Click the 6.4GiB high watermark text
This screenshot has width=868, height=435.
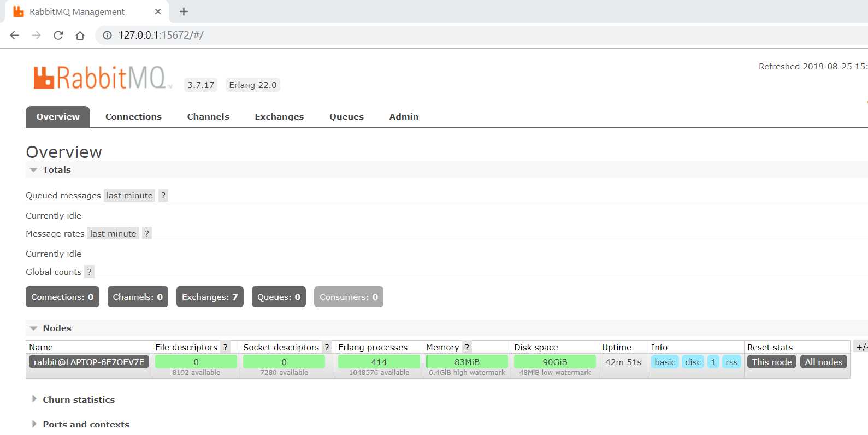(467, 373)
